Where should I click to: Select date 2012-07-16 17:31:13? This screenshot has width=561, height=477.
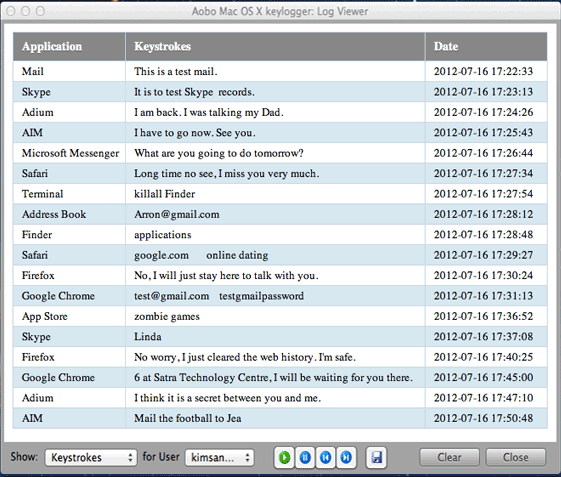pyautogui.click(x=483, y=296)
